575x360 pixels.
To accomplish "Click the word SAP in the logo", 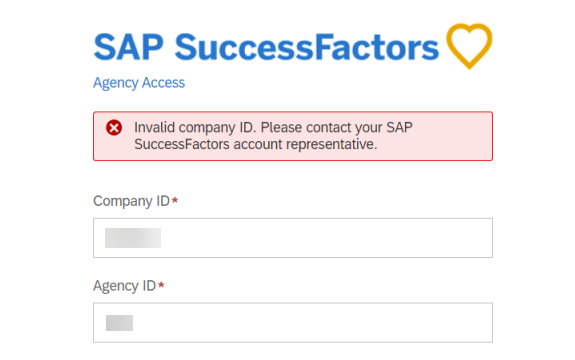I will click(x=128, y=47).
